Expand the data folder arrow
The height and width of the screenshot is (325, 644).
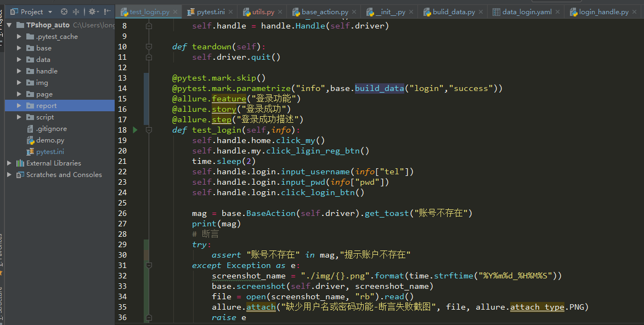[19, 60]
